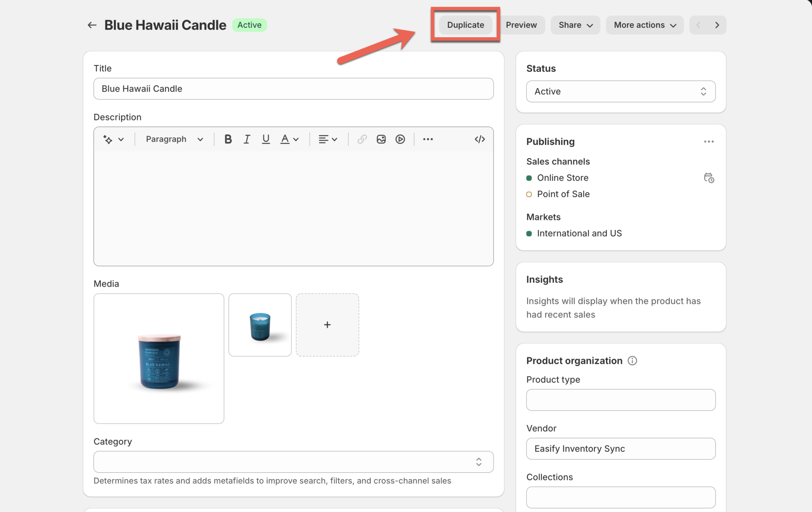Toggle italic formatting in description
The width and height of the screenshot is (812, 512).
[247, 139]
